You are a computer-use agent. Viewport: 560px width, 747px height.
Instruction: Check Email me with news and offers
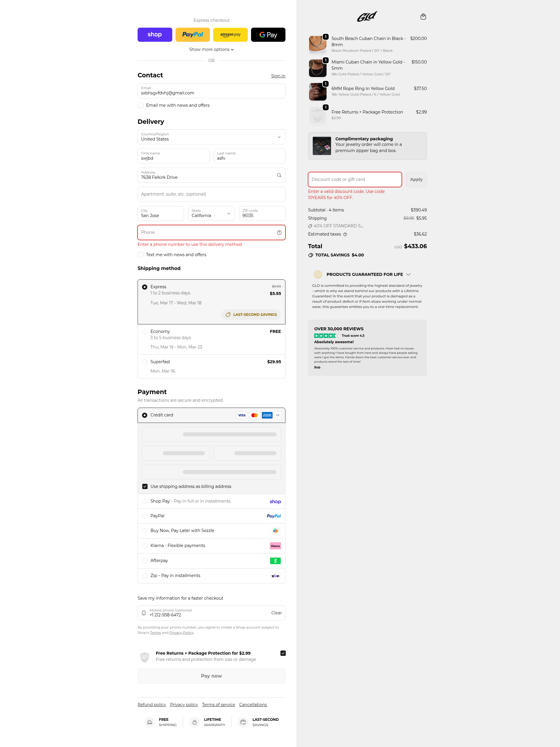pos(141,105)
